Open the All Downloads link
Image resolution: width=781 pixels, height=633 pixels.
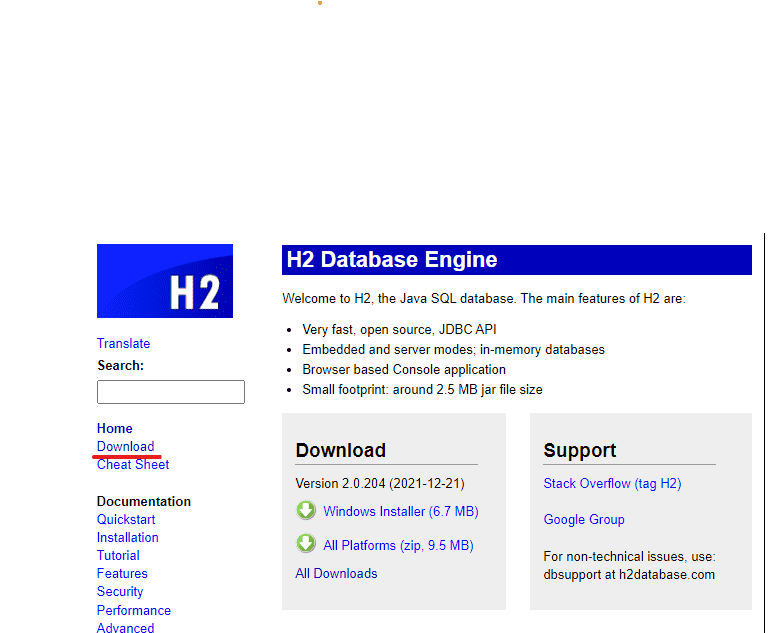(x=337, y=574)
